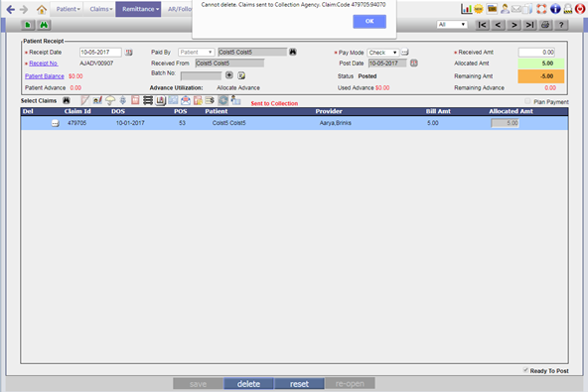Viewport: 588px width, 392px height.
Task: Click the printer icon in toolbar
Action: point(545,25)
